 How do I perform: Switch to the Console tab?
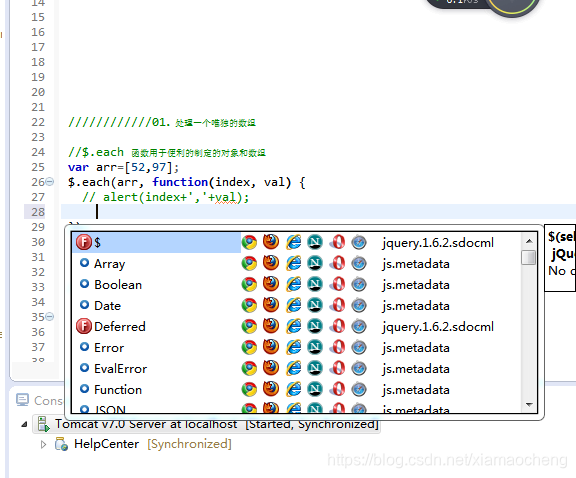coord(39,400)
